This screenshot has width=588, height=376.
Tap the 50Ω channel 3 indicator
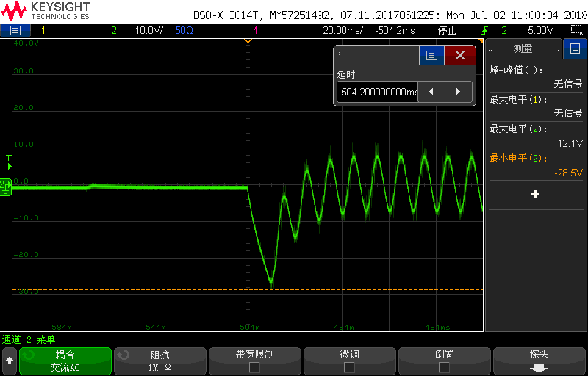[184, 30]
